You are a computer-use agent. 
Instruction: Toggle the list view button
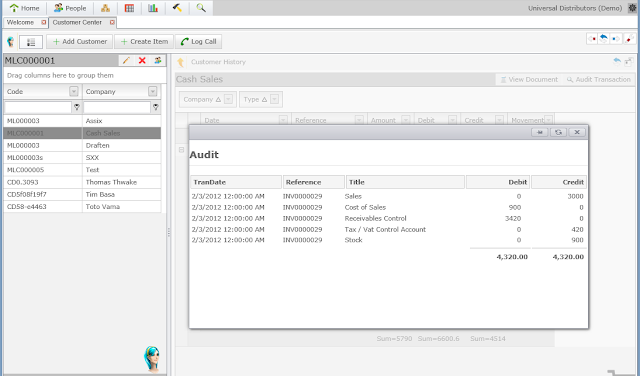(31, 42)
